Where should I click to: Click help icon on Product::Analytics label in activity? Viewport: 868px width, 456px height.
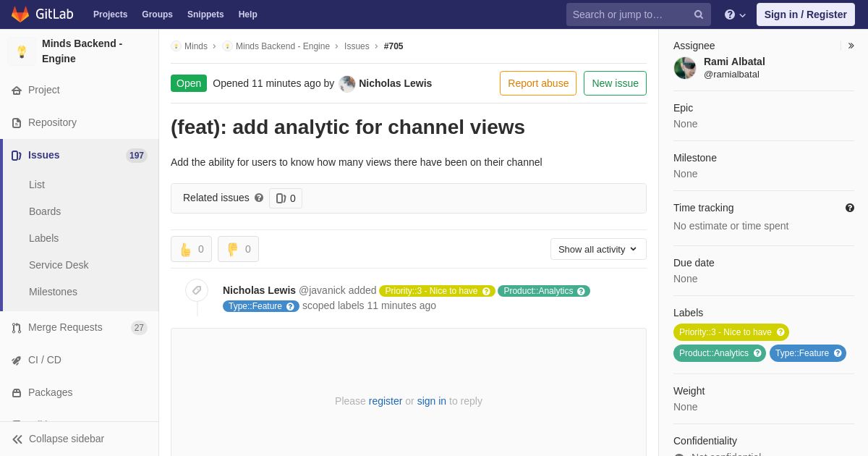pos(581,291)
